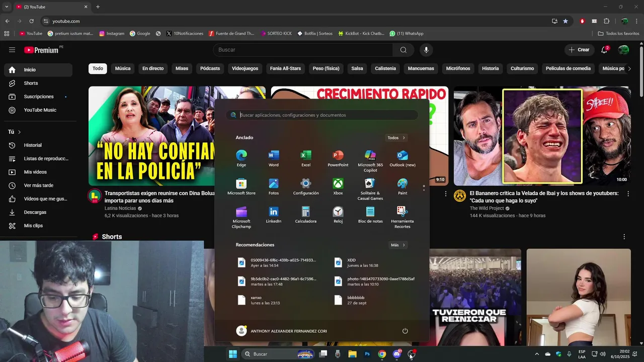The width and height of the screenshot is (644, 362).
Task: Open the Latina Noticias channel link
Action: tap(120, 208)
